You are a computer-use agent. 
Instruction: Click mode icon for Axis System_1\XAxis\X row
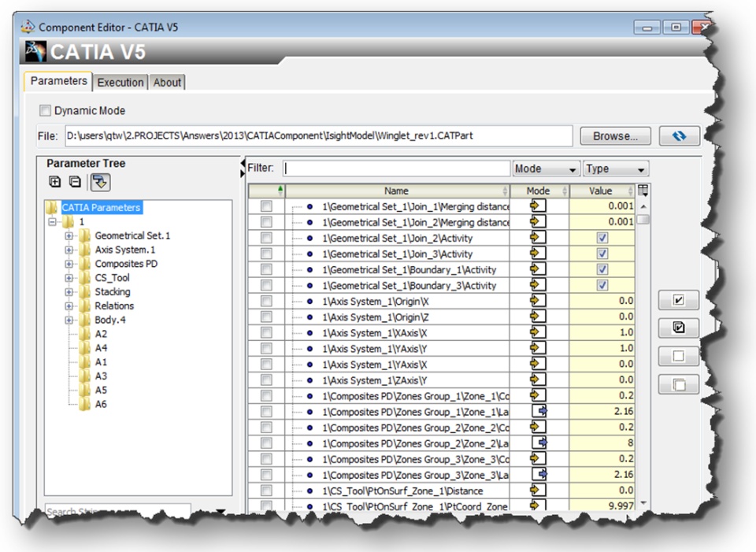click(538, 332)
